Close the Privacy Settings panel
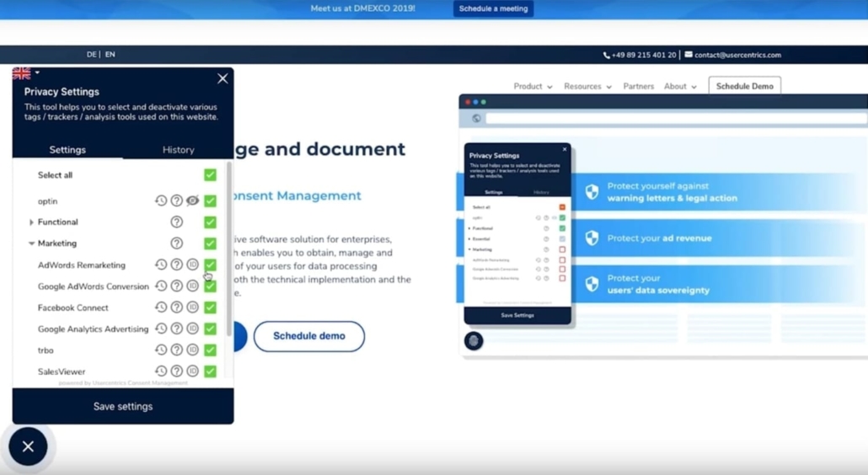This screenshot has width=868, height=475. tap(222, 78)
